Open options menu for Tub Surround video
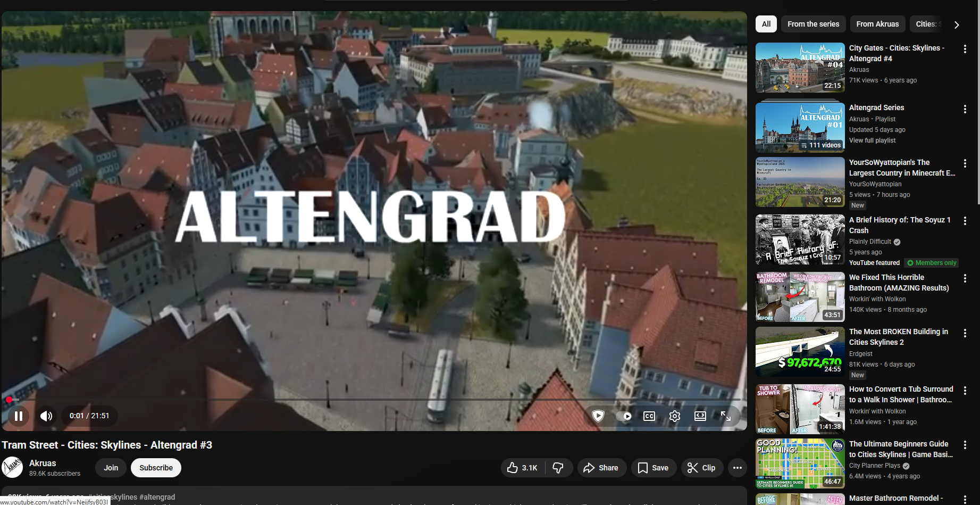Screen dimensions: 980x505 965,390
